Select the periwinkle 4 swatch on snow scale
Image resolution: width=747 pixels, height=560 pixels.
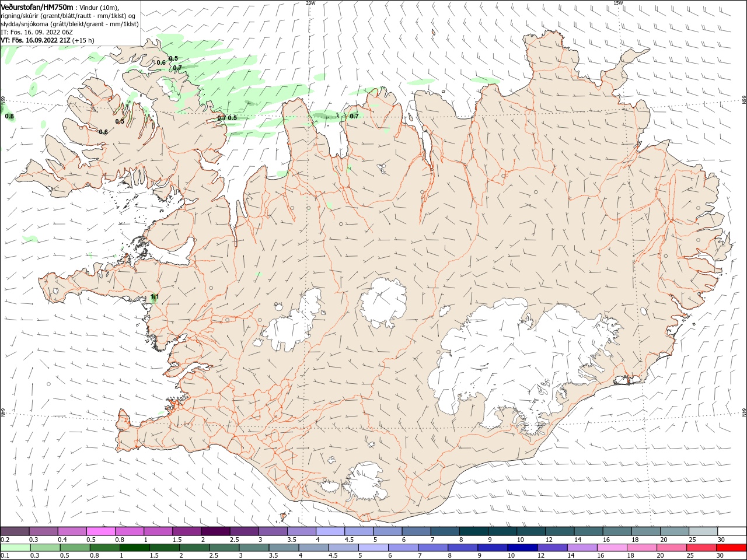click(x=330, y=531)
